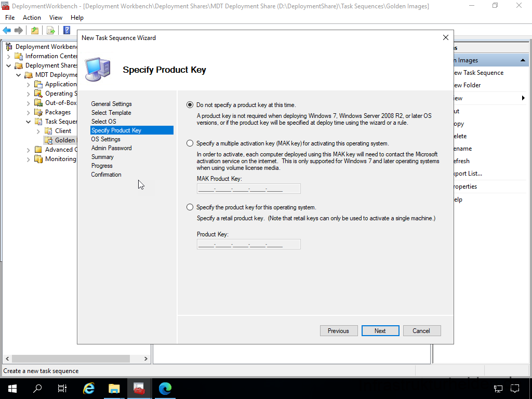The height and width of the screenshot is (399, 532).
Task: Click the MAK Product Key field
Action: tap(249, 189)
